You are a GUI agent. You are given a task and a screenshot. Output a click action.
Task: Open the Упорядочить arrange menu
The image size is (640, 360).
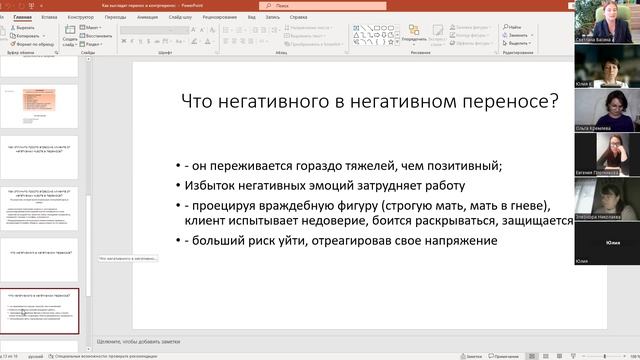414,35
